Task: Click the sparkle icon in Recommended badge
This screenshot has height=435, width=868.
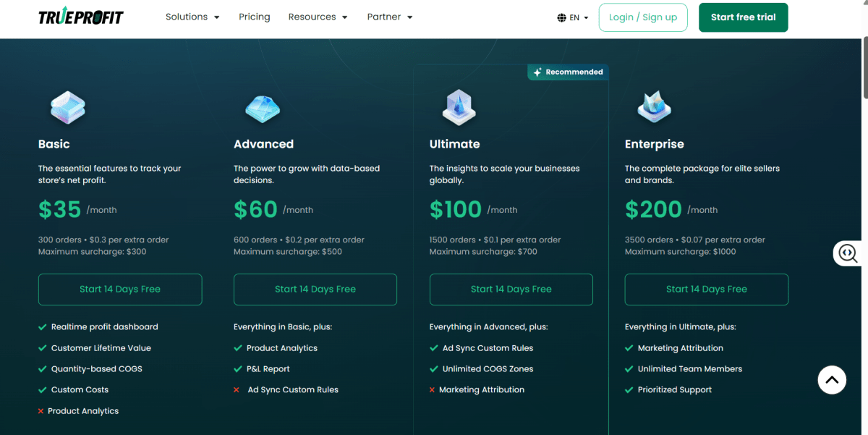Action: click(x=537, y=72)
